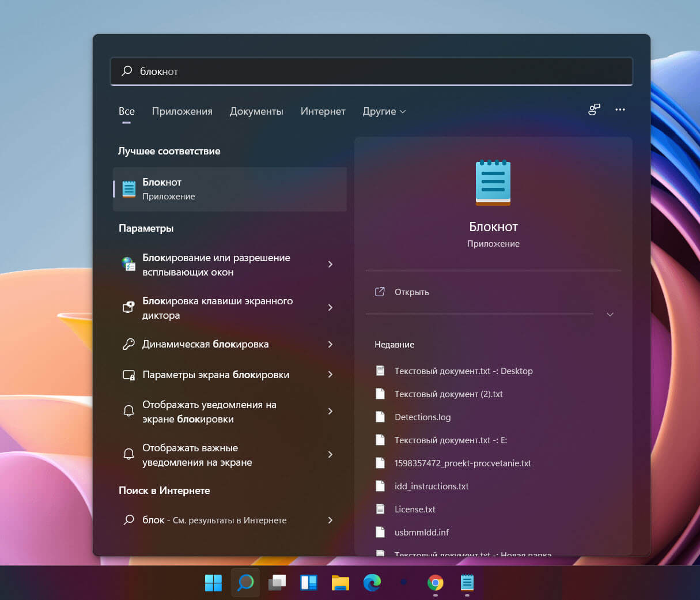Expand arrow for уведомления на экране блокировки
The image size is (700, 600).
tap(330, 411)
